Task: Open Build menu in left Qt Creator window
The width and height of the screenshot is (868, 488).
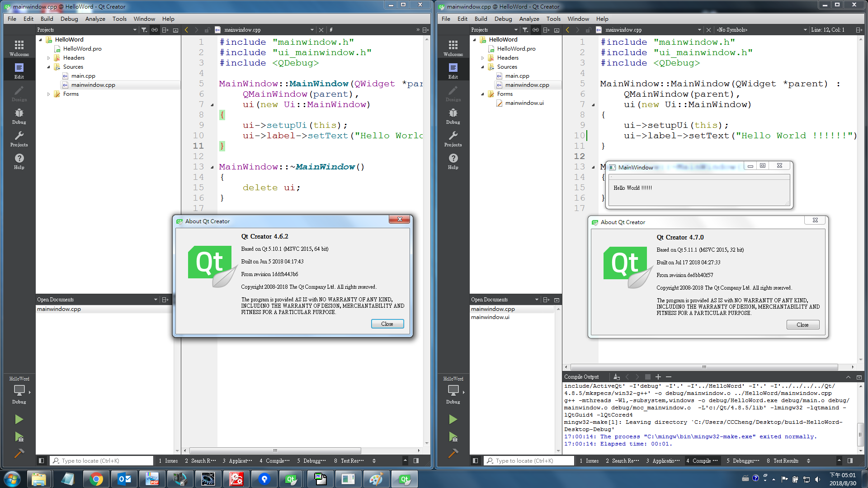Action: point(47,19)
